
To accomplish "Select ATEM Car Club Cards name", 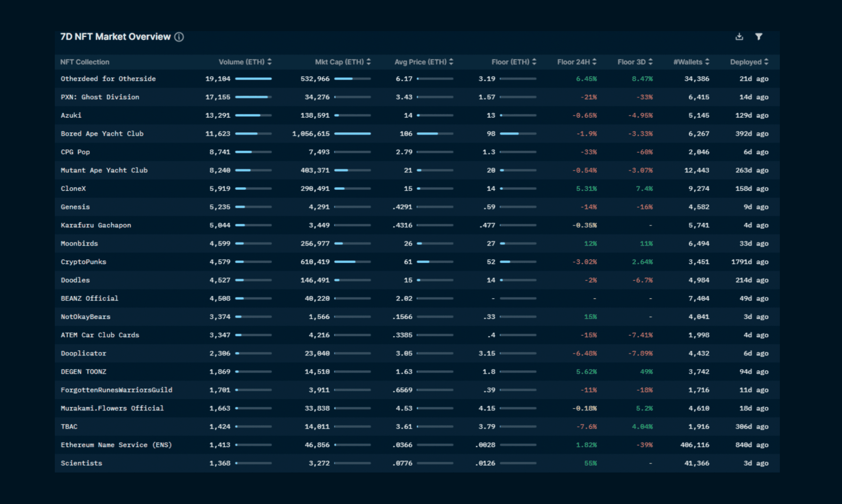I will (x=100, y=335).
